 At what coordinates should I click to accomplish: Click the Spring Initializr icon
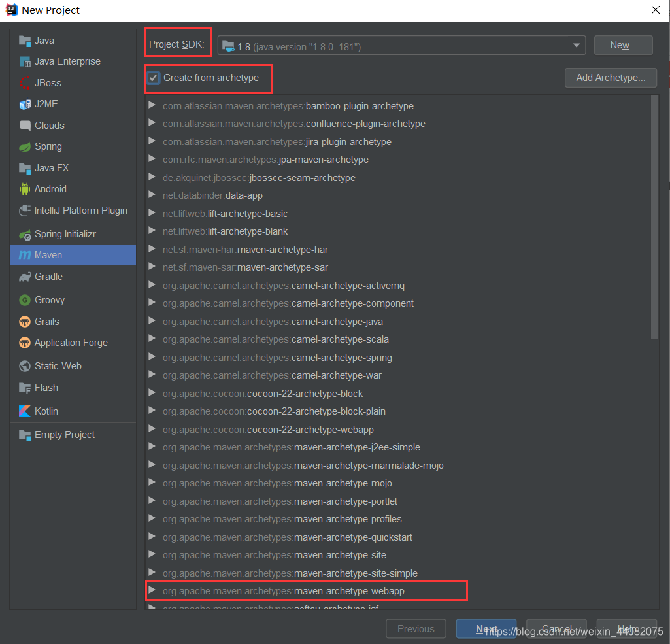pos(25,234)
